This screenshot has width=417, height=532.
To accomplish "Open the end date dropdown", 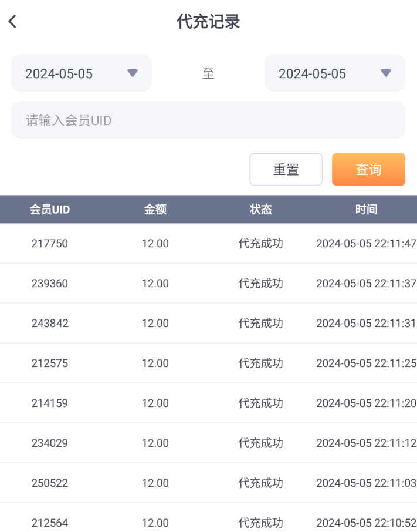I will 334,73.
